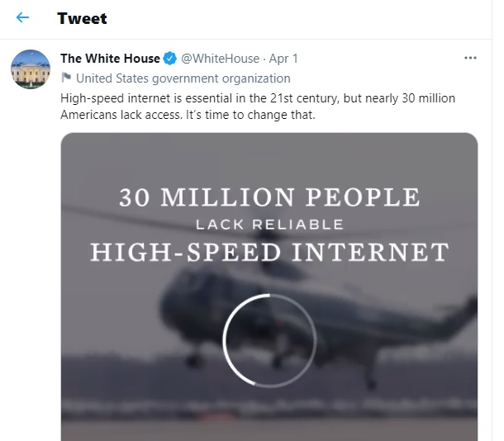Click the back arrow icon
The width and height of the screenshot is (504, 441).
22,17
